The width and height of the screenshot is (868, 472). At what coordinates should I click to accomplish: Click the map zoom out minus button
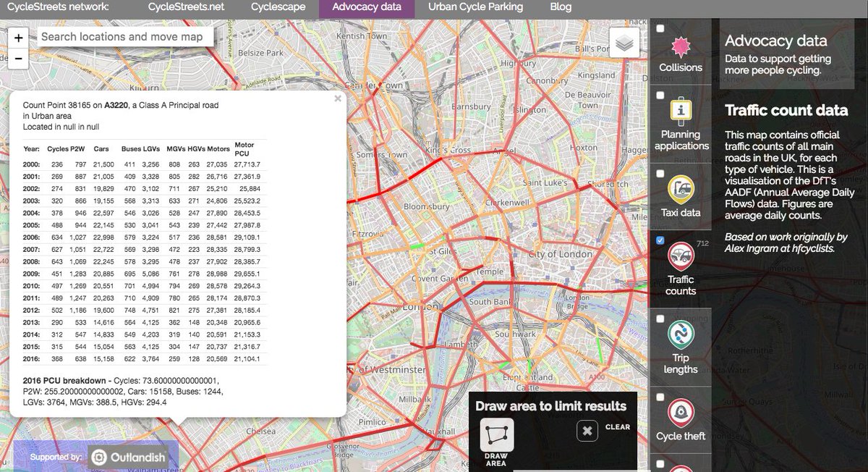click(18, 59)
